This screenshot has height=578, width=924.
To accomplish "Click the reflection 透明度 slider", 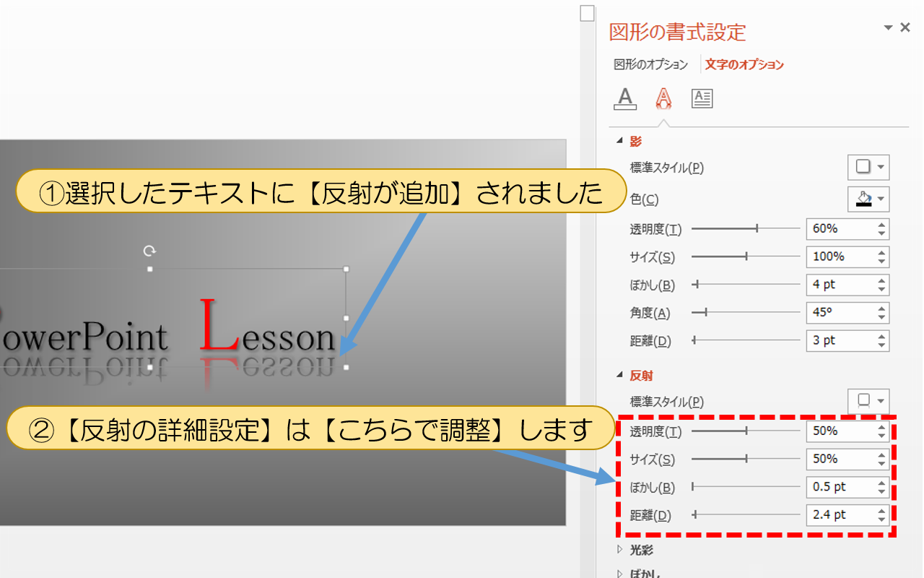I will [x=746, y=431].
